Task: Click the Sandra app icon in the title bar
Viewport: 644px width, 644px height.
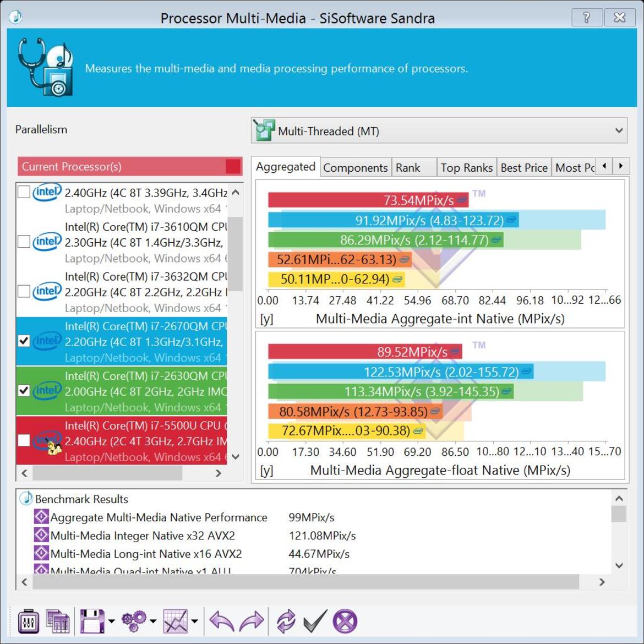Action: click(15, 17)
